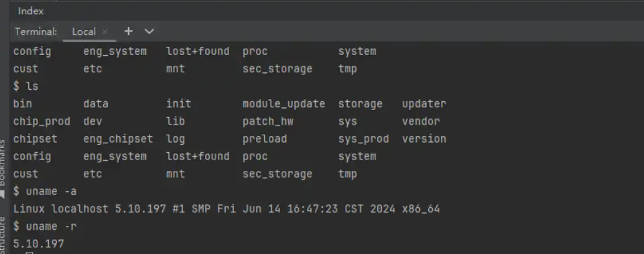Click the 'eng_chipset' directory name

tap(118, 139)
